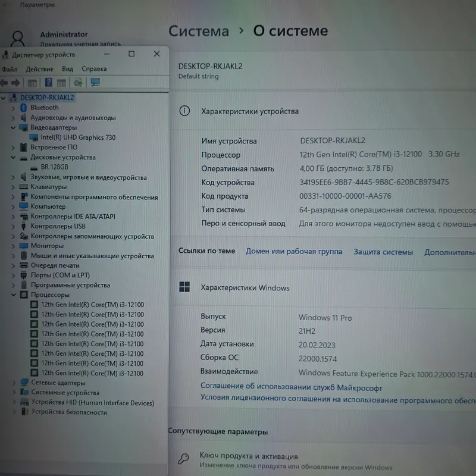This screenshot has width=476, height=476.
Task: Expand Контроллеры запоминающих устройств chevron
Action: (13, 236)
